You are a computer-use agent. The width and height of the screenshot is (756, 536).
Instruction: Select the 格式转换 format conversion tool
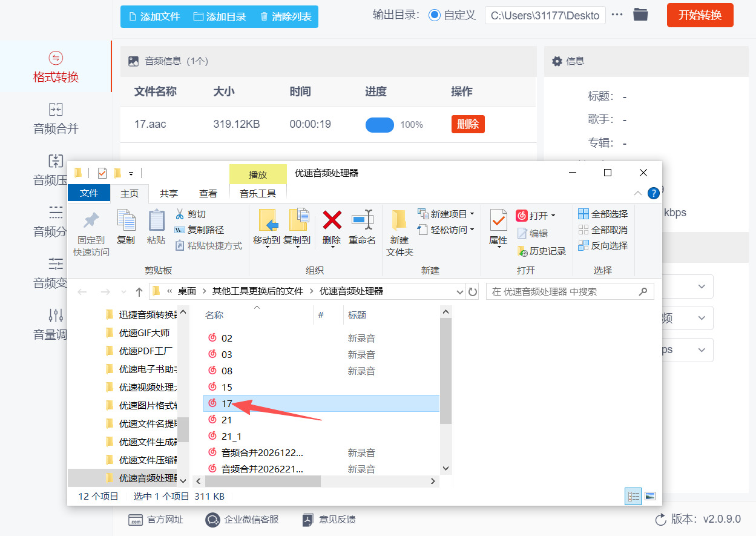56,67
